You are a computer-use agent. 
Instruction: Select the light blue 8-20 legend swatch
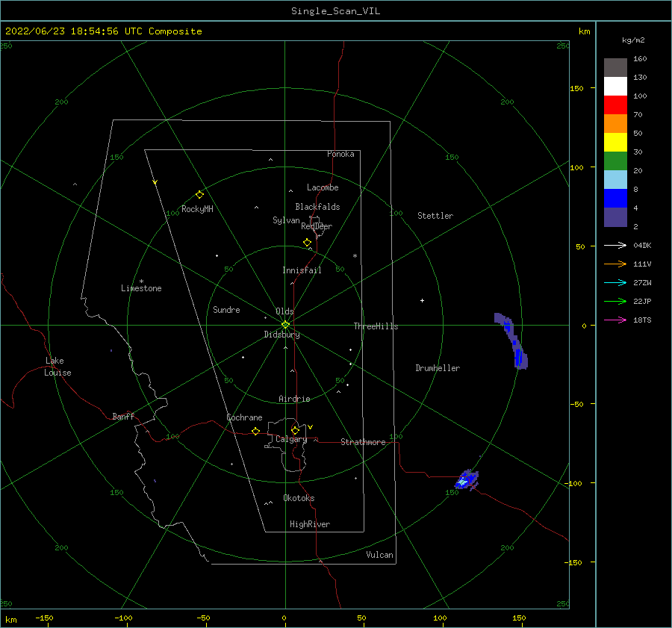pos(615,180)
